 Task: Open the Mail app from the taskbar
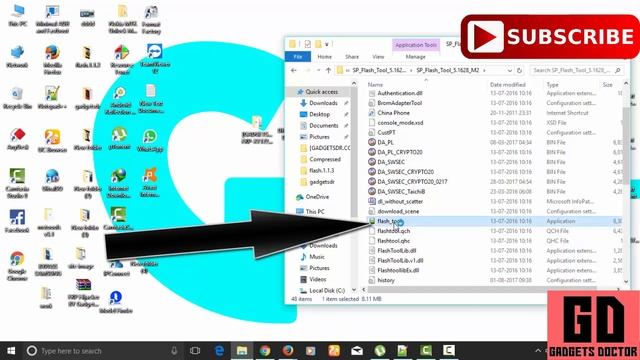point(357,351)
